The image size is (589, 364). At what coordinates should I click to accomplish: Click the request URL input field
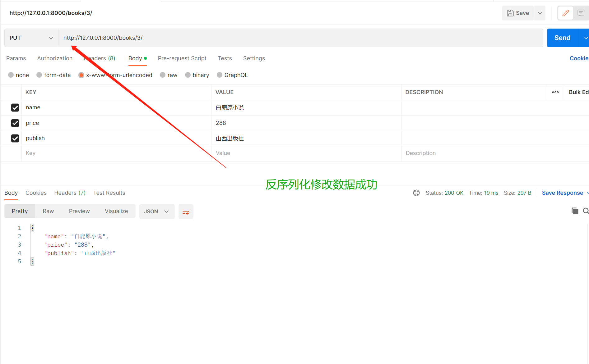pos(300,38)
